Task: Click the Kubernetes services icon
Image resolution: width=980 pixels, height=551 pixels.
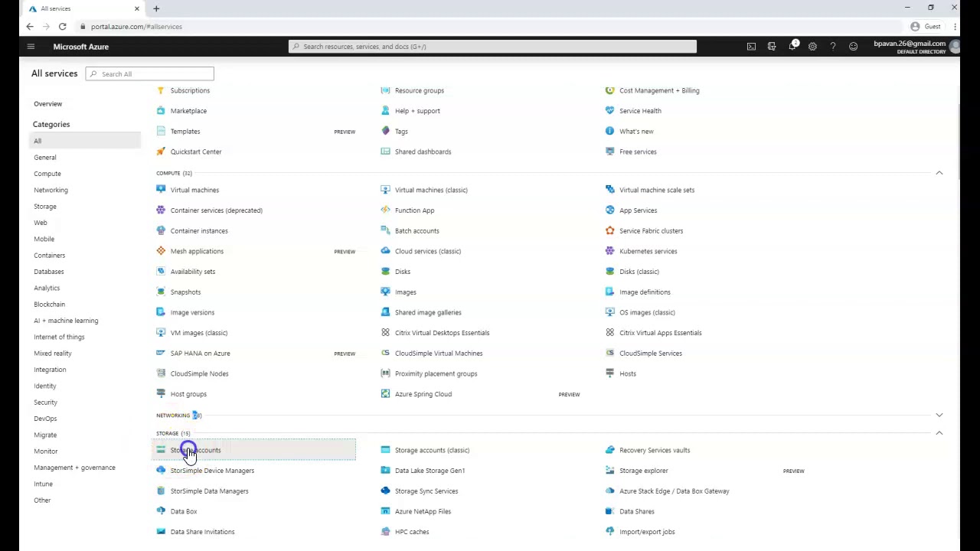Action: pos(609,251)
